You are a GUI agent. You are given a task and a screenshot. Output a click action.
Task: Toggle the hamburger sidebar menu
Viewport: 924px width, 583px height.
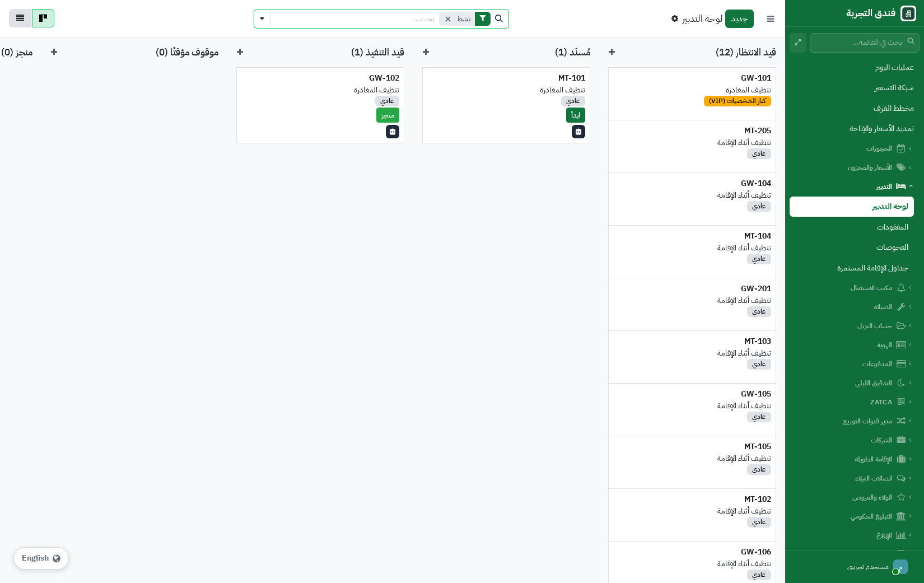771,18
